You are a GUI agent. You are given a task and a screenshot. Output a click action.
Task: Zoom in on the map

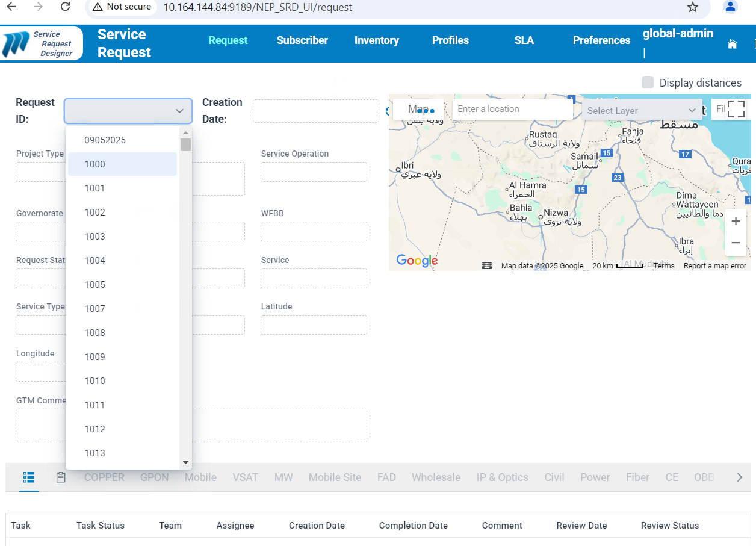tap(736, 222)
